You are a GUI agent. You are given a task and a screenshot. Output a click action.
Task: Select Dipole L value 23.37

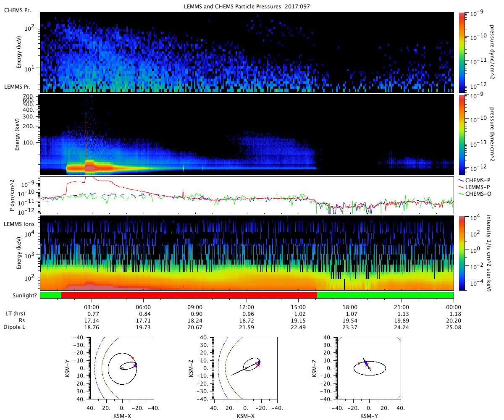350,327
